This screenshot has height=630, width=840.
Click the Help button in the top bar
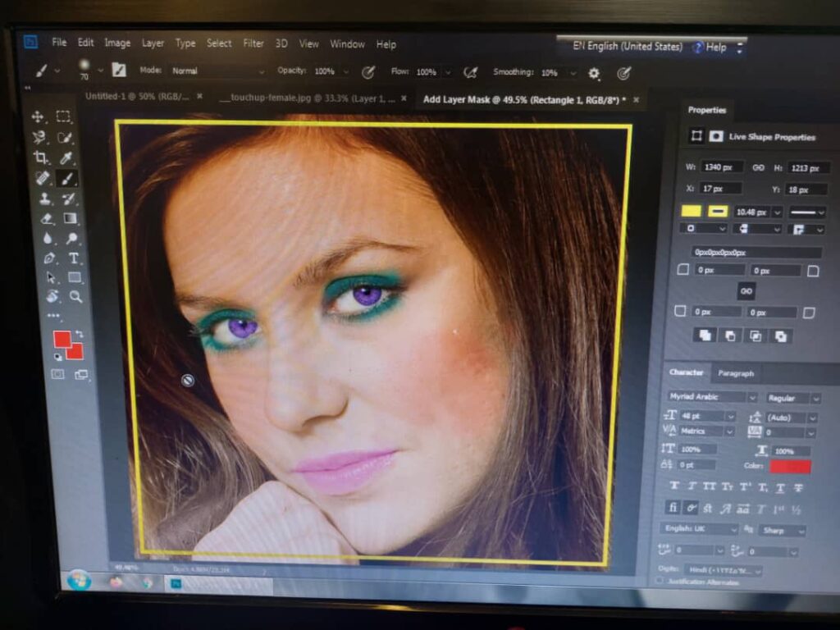point(710,48)
